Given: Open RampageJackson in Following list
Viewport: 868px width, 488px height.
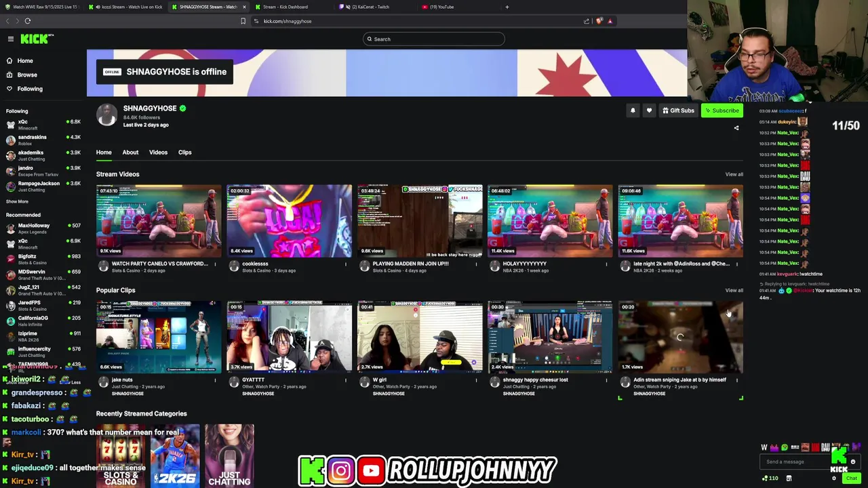Looking at the screenshot, I should (x=43, y=186).
